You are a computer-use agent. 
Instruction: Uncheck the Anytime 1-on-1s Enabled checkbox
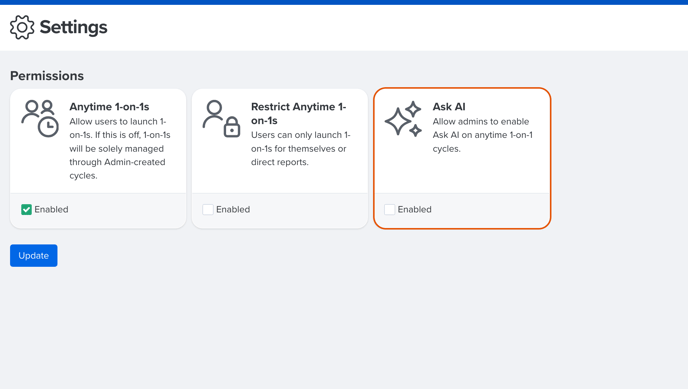point(26,210)
